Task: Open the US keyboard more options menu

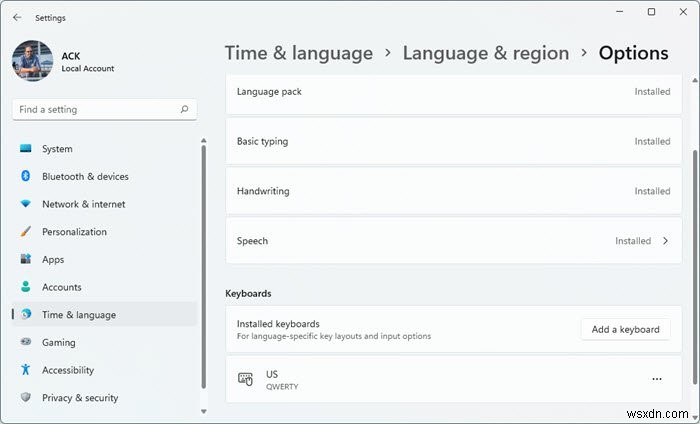Action: pos(657,379)
